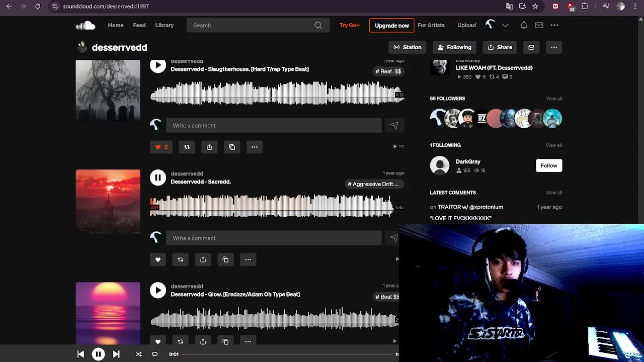The width and height of the screenshot is (644, 362).
Task: Open the user avatar in top navigation
Action: pos(490,25)
